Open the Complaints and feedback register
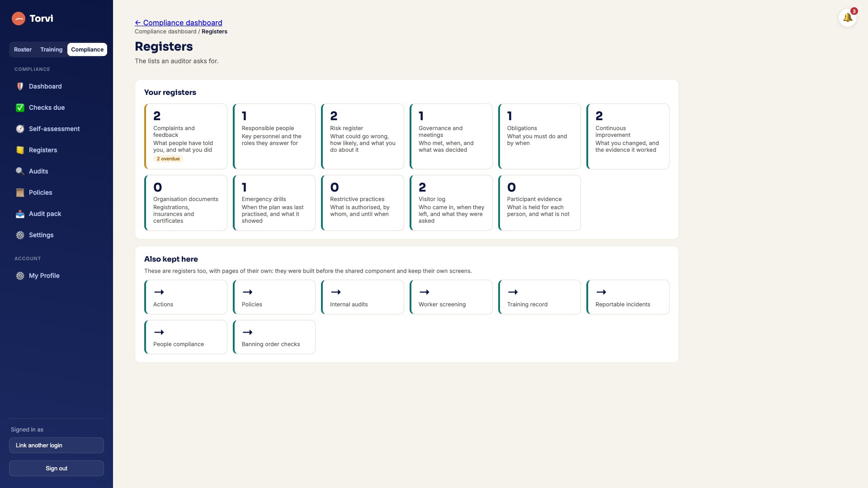Viewport: 868px width, 488px height. [x=186, y=136]
